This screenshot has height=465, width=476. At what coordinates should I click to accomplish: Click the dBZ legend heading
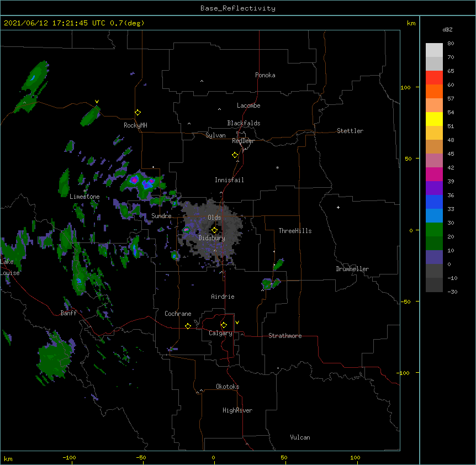point(447,29)
